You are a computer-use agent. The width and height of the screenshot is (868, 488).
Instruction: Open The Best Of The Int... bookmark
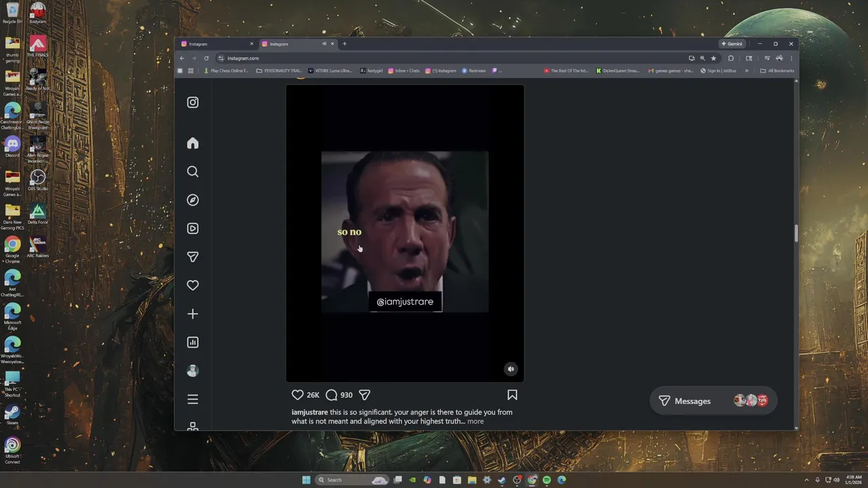[566, 70]
